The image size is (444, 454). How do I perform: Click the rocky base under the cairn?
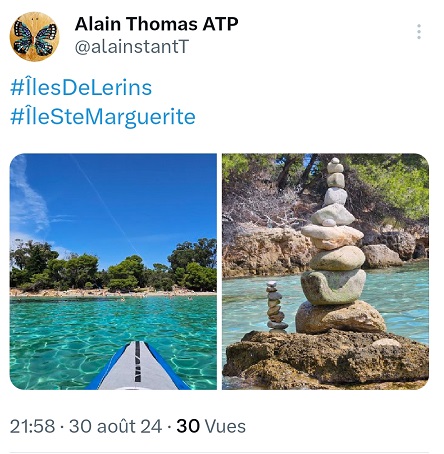pyautogui.click(x=325, y=358)
